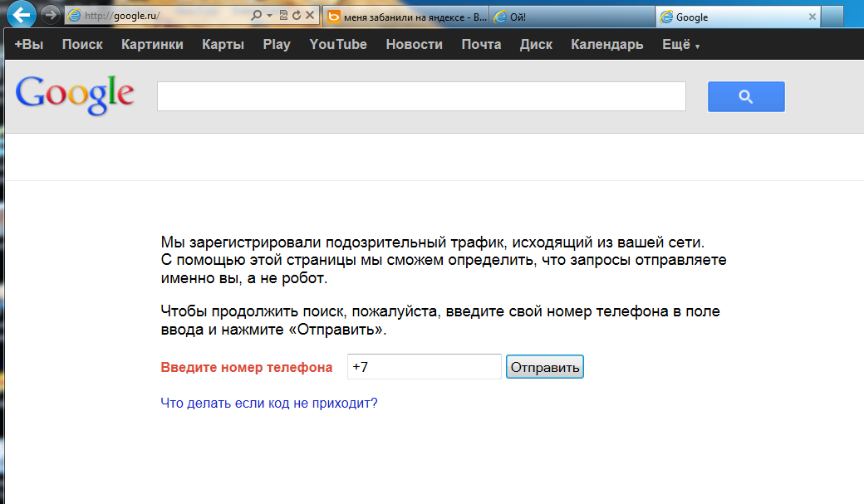Expand the Ещё menu in Google bar

coord(680,45)
